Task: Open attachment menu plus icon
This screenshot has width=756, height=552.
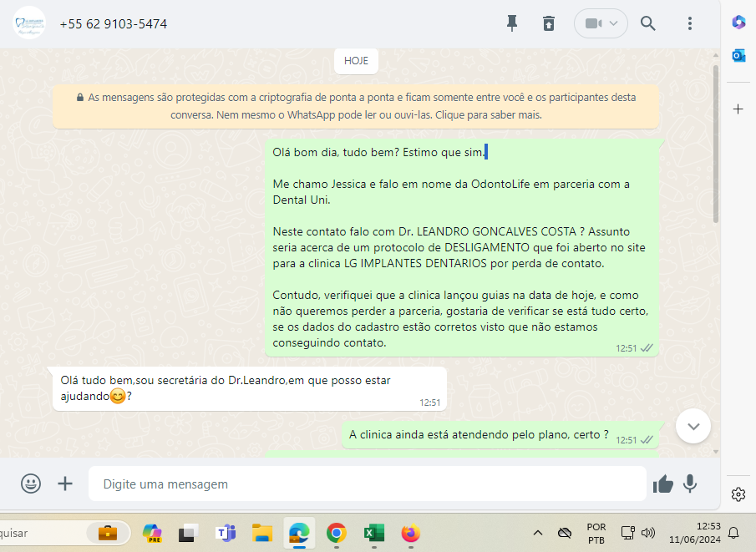Action: click(65, 484)
